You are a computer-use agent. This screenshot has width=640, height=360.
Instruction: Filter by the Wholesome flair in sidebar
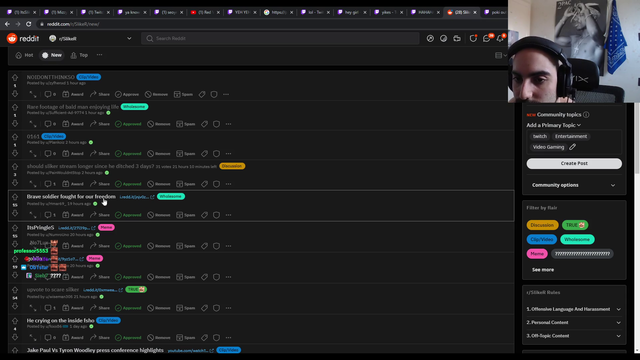(x=577, y=239)
